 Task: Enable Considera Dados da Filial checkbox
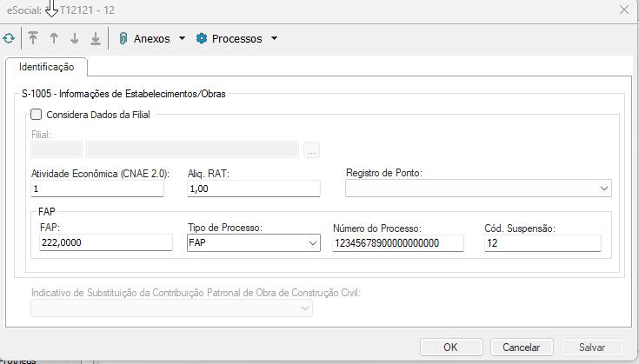coord(37,114)
